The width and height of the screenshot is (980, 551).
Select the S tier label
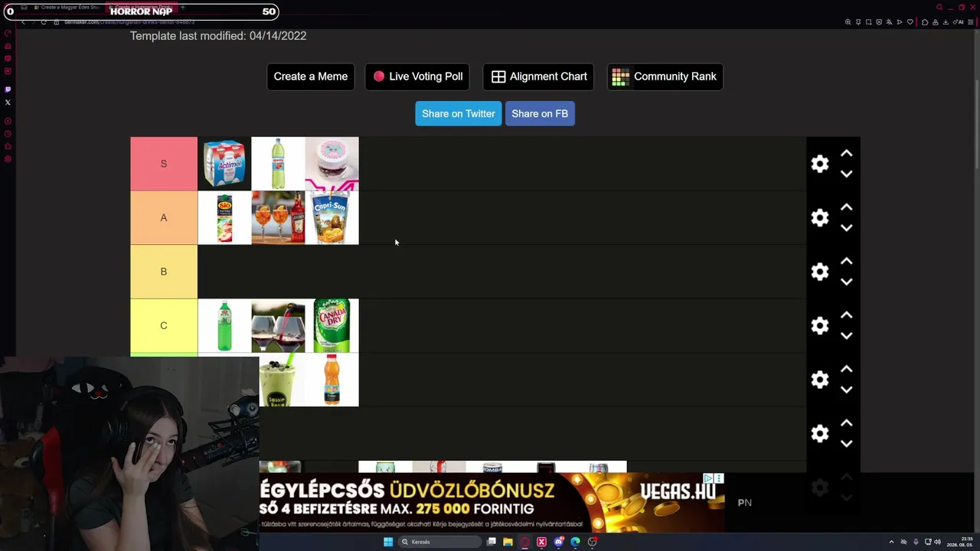coord(164,164)
